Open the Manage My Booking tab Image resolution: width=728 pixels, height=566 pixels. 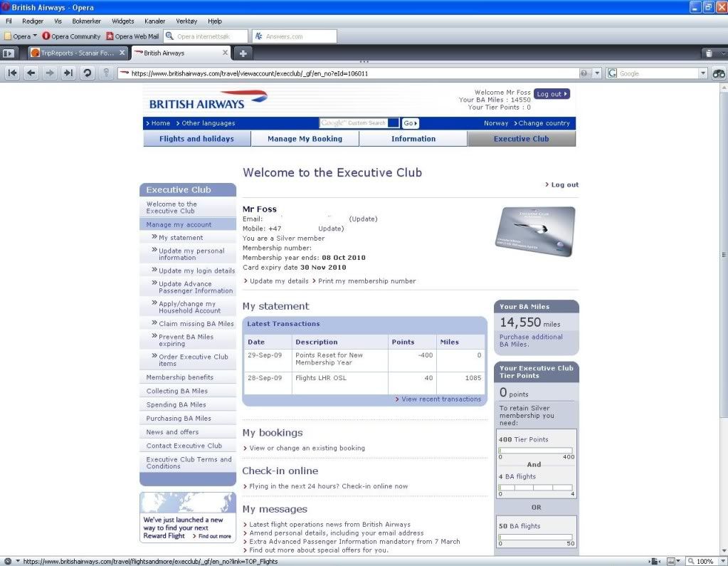(x=305, y=138)
